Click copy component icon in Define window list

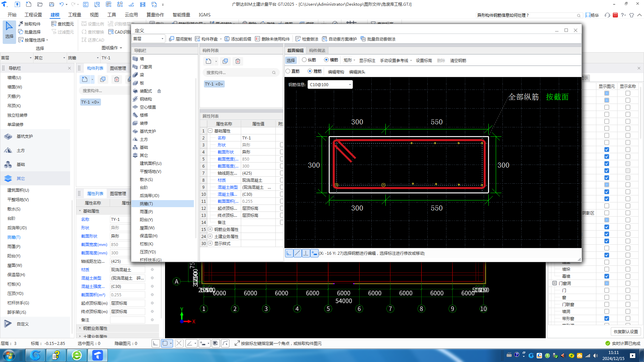pyautogui.click(x=225, y=61)
